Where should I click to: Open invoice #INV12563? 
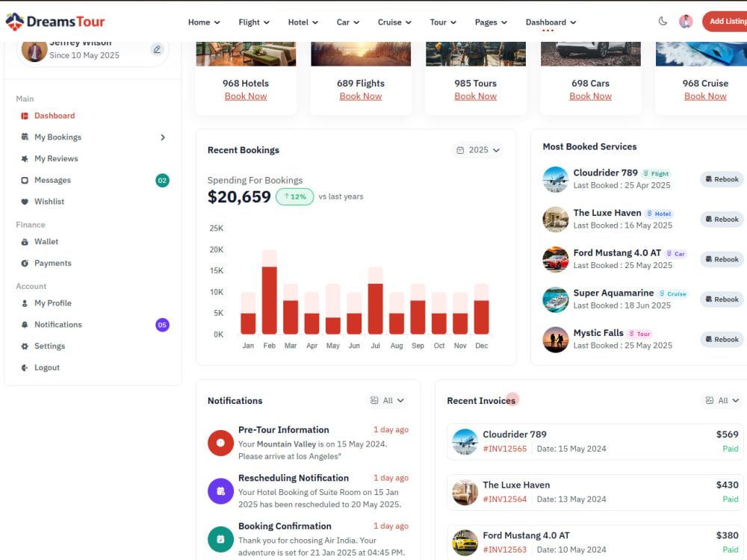505,550
